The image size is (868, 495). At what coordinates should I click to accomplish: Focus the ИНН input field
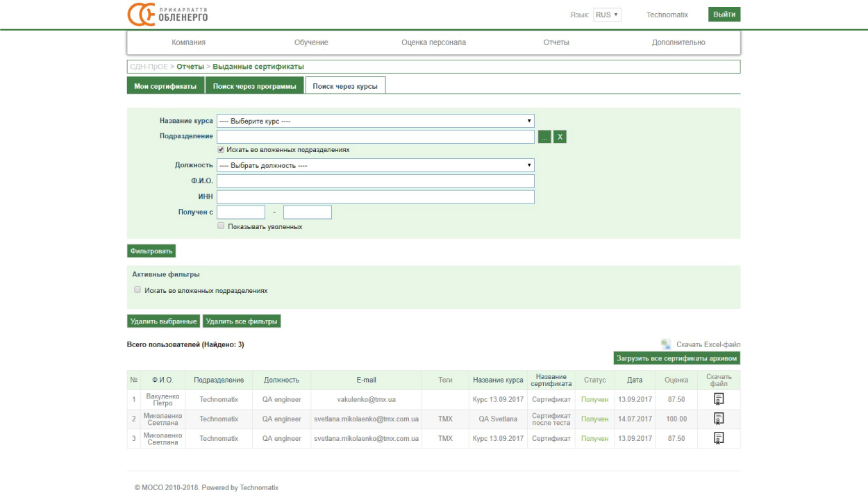tap(376, 197)
